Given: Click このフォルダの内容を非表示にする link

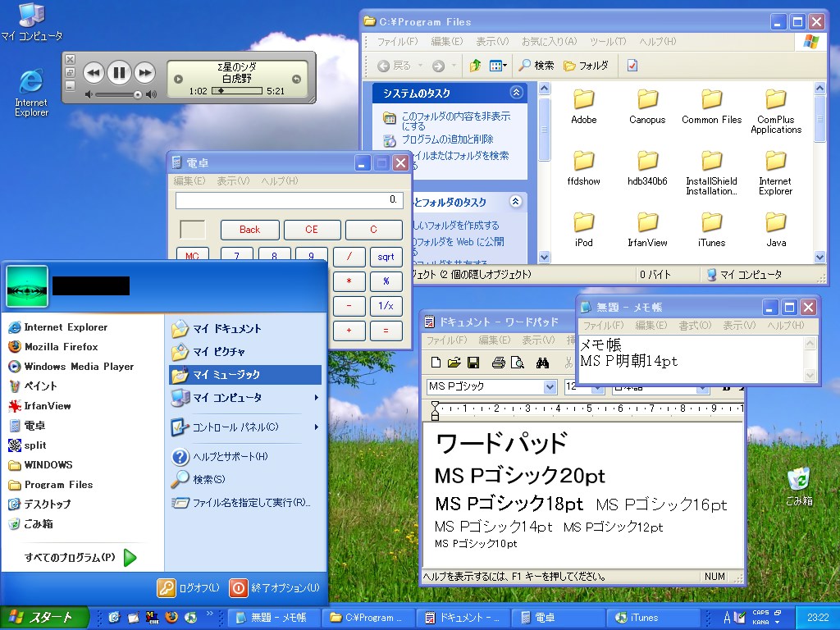Looking at the screenshot, I should click(x=456, y=121).
